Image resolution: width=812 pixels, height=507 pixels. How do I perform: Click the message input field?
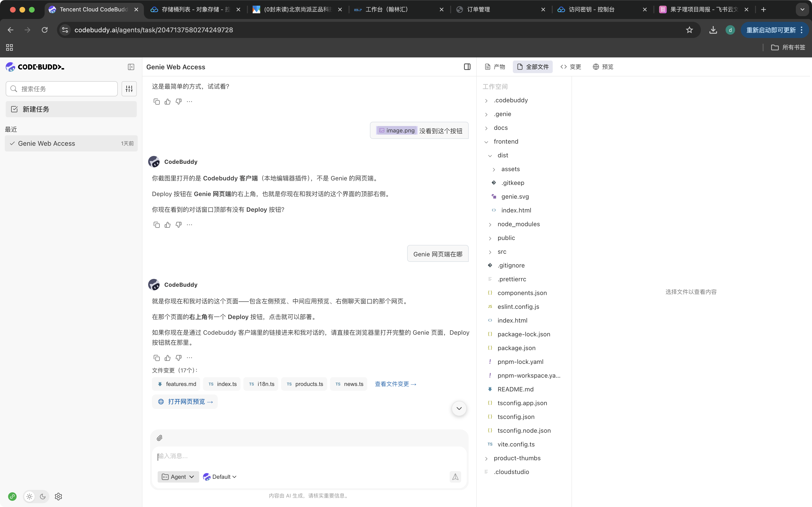[x=309, y=456]
